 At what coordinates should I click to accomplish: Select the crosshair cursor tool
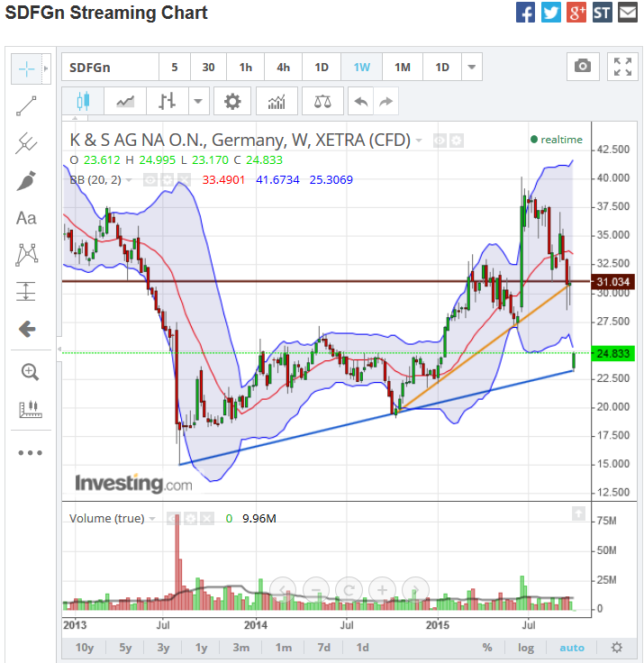click(26, 68)
